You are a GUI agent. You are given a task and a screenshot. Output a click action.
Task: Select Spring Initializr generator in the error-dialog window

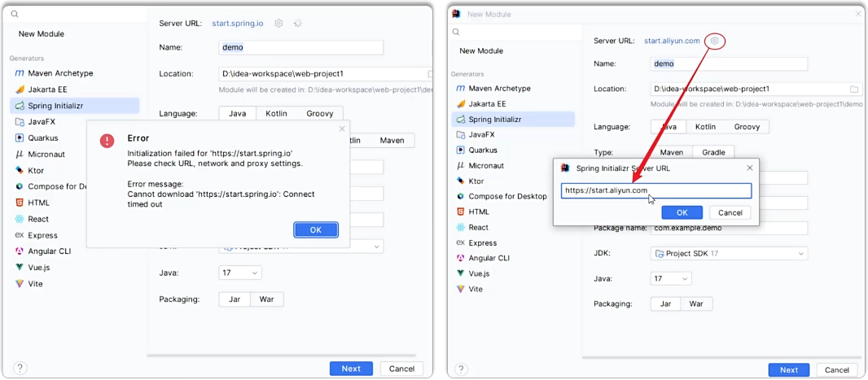point(75,106)
